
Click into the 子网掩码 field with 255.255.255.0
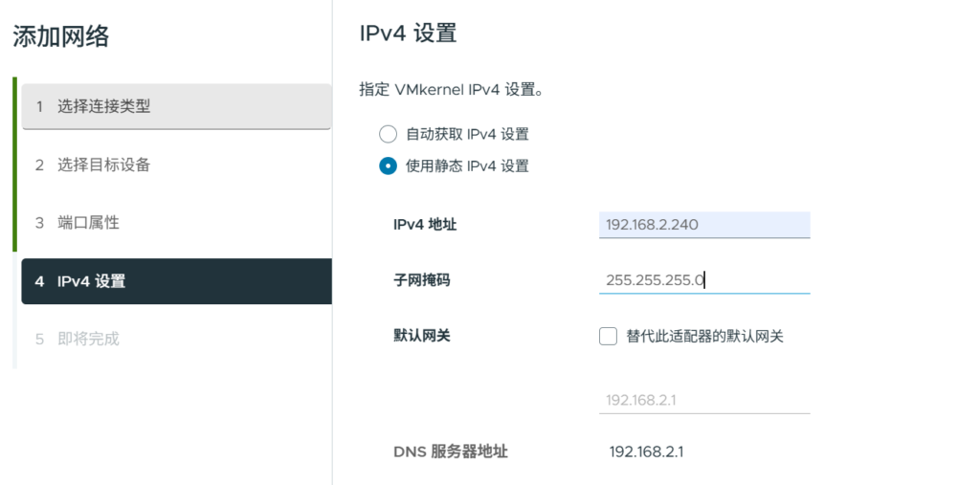[704, 280]
